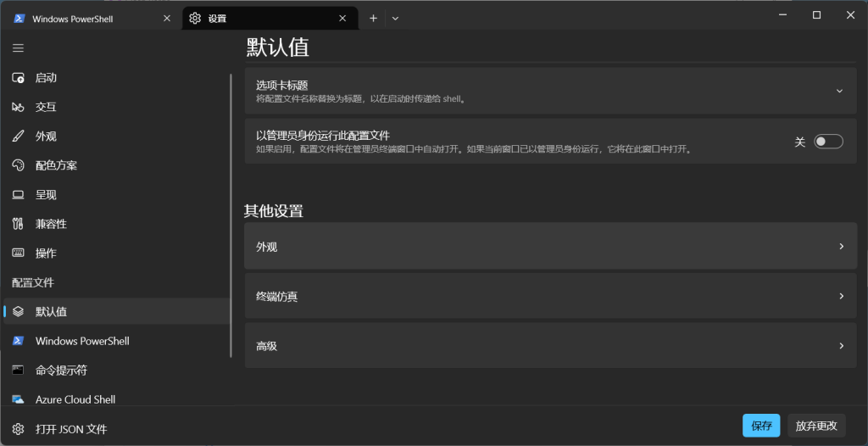Click the 兼容性 tools icon

19,224
